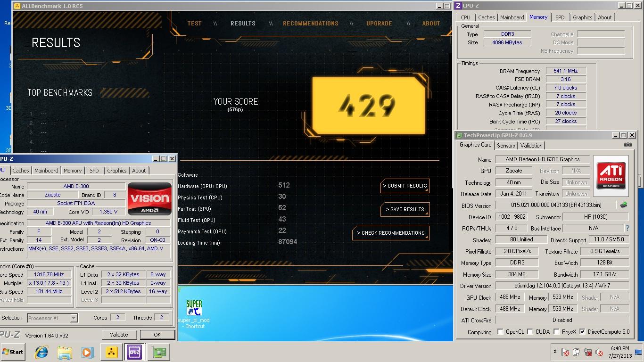Switch to ALLBenchmark via taskbar icon
The height and width of the screenshot is (362, 644).
point(111,352)
